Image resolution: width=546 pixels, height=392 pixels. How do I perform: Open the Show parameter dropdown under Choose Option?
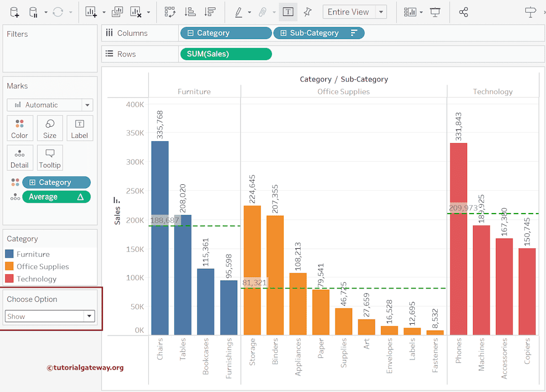pyautogui.click(x=50, y=316)
